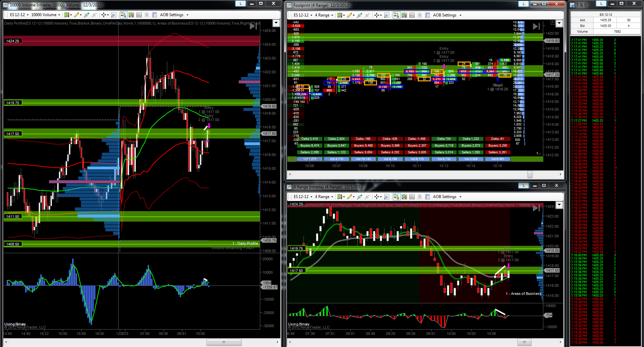
Task: Click zoom frame magnifier in Footprint window
Action: [386, 15]
